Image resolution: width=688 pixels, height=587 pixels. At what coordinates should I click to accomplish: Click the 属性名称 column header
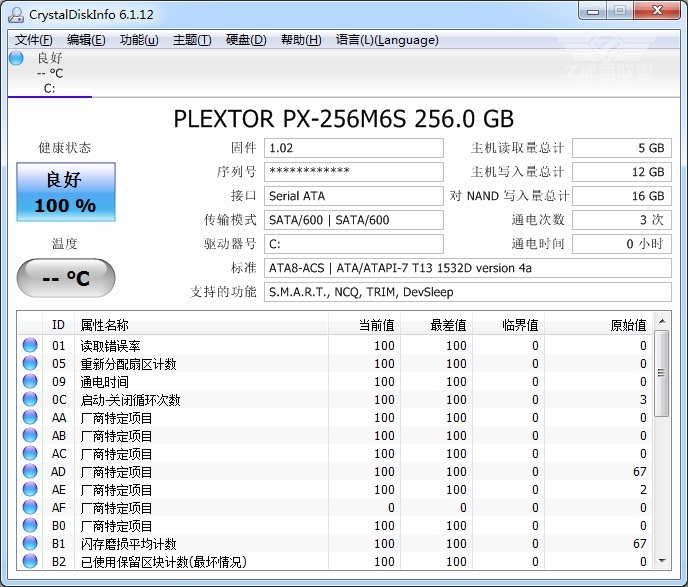pyautogui.click(x=201, y=325)
